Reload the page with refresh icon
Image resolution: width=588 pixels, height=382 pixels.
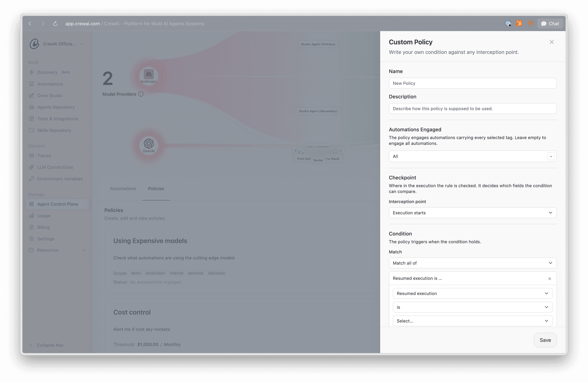click(x=55, y=24)
